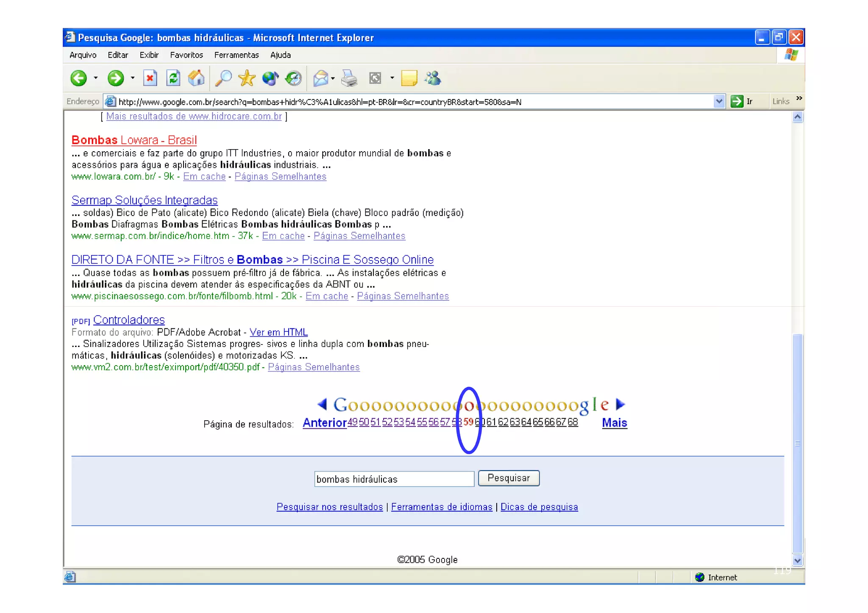The image size is (868, 613).
Task: Expand the Links toolbar chevron
Action: (799, 99)
